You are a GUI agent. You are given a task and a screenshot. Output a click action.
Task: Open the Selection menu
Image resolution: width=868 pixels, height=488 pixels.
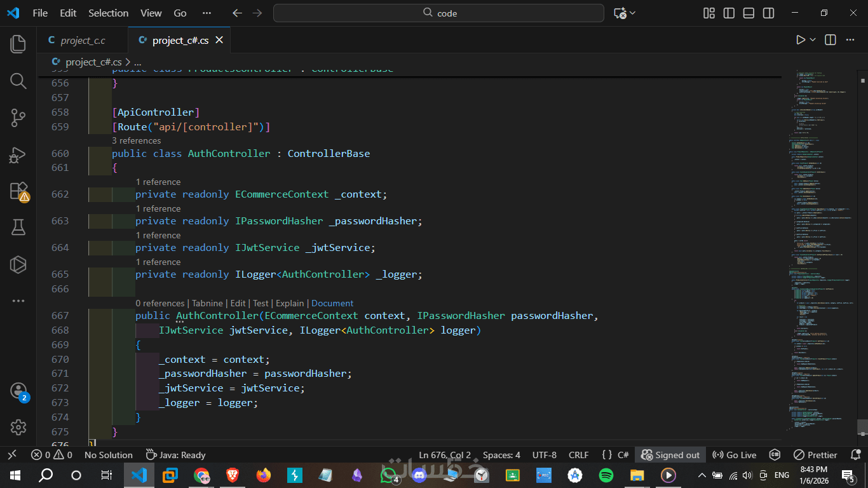click(108, 13)
